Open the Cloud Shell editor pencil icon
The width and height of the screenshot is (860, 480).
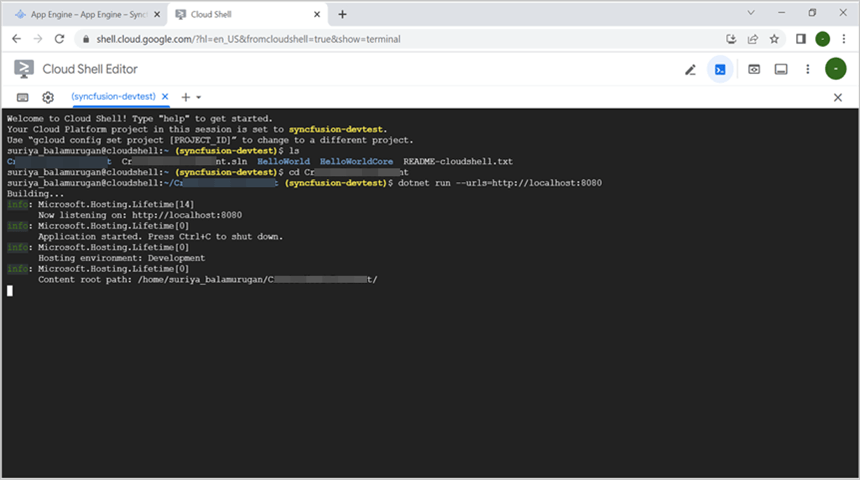[691, 70]
